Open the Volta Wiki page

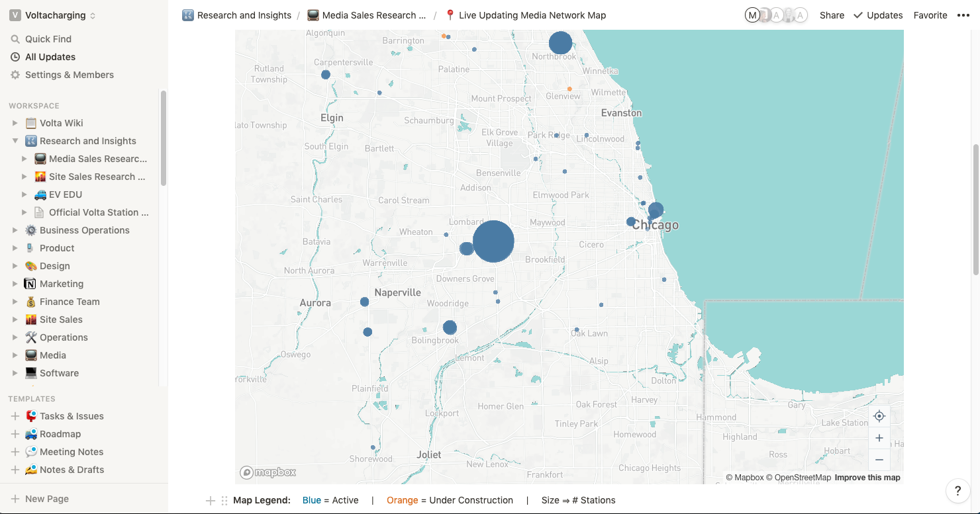point(62,123)
